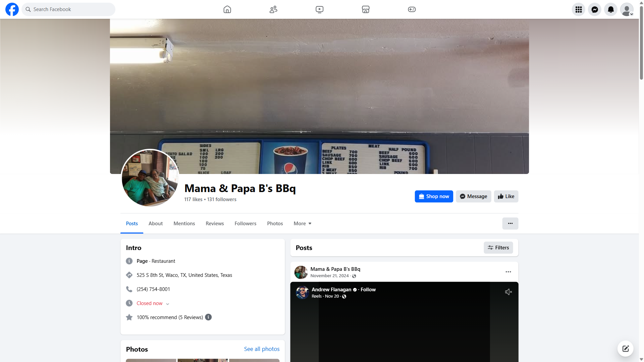Unmute the reel with speaker icon
This screenshot has width=644, height=362.
coord(508,292)
